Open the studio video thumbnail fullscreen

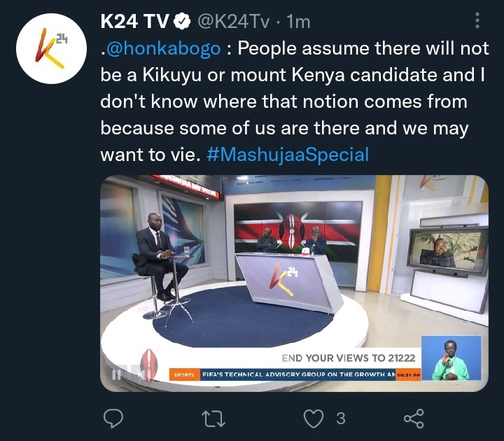click(x=294, y=283)
